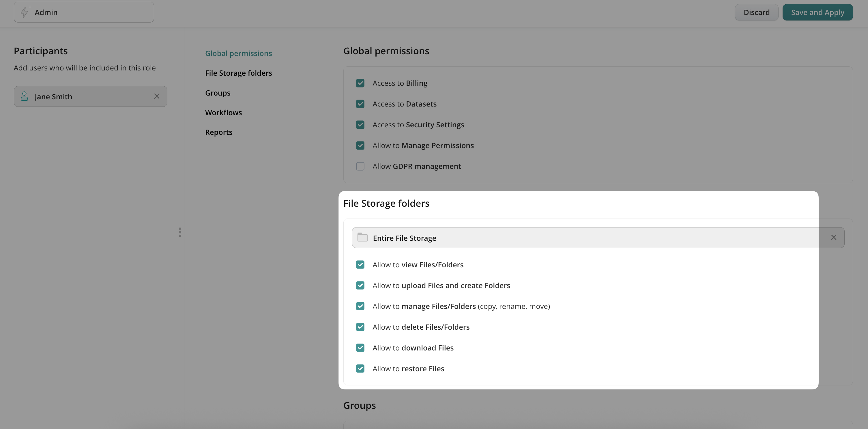Uncheck Access to Billing checkbox
Image resolution: width=868 pixels, height=429 pixels.
[x=360, y=83]
